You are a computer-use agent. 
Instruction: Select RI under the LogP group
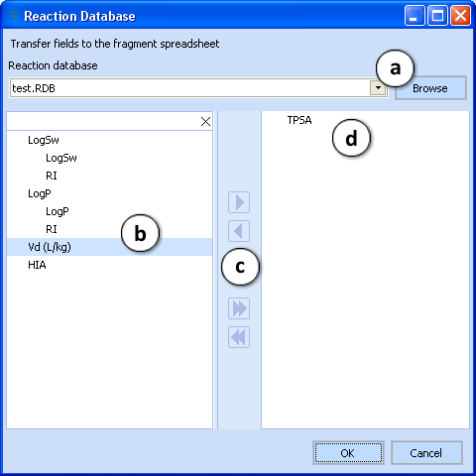[52, 229]
